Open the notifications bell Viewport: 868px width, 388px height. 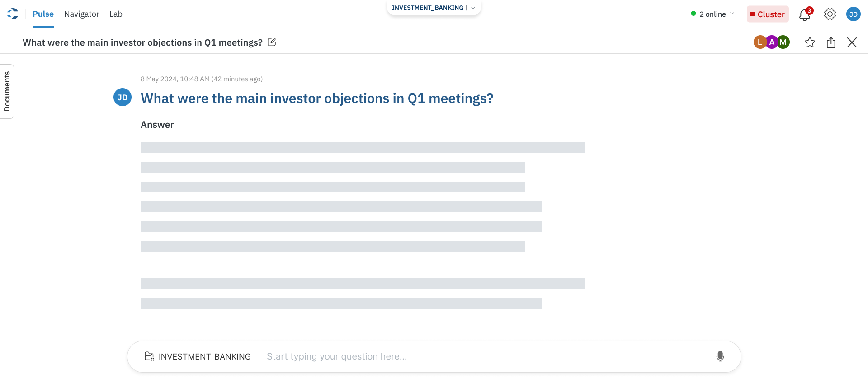click(804, 15)
